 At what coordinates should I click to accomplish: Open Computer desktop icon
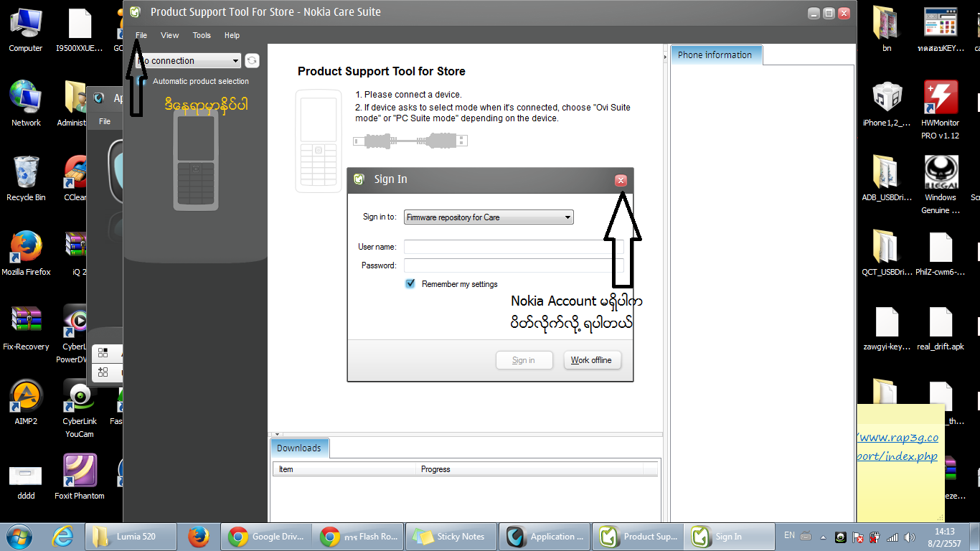click(26, 30)
